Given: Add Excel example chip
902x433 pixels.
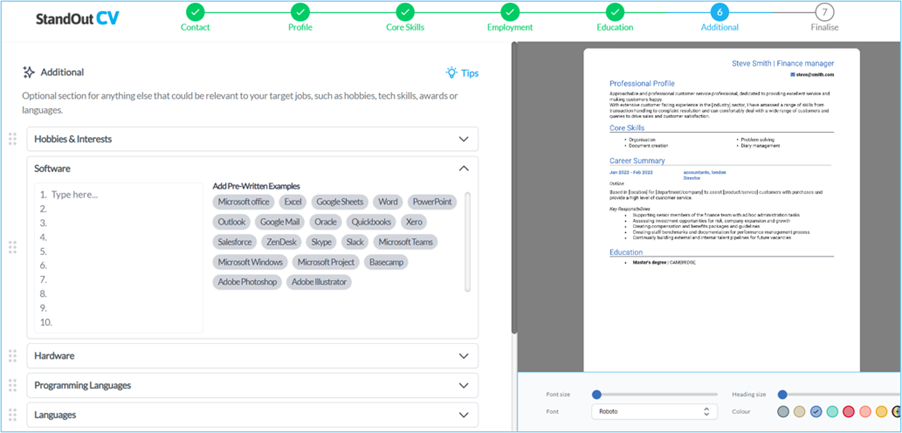Looking at the screenshot, I should [293, 202].
